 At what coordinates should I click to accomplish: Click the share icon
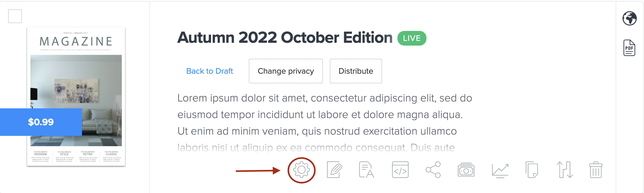[x=433, y=170]
